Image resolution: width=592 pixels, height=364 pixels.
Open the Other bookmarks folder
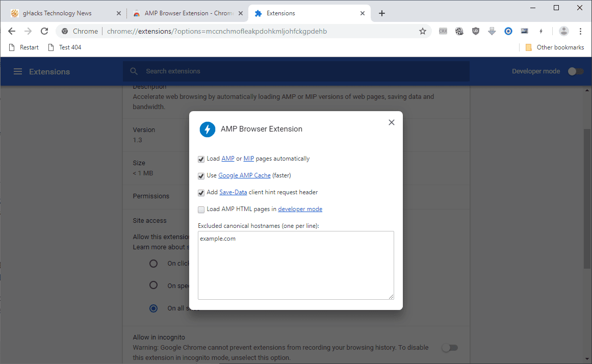(555, 47)
